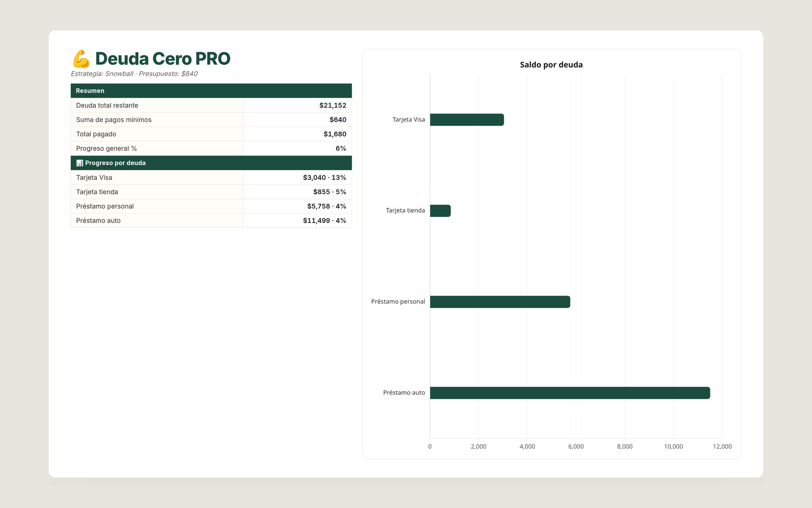
Task: Click the Estrategia: Snowball subtitle line
Action: [x=134, y=74]
